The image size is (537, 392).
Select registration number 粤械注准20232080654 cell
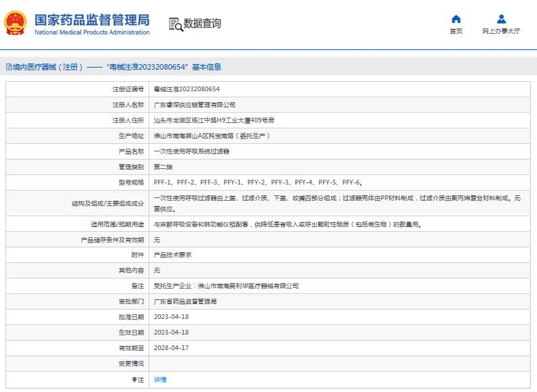(x=186, y=89)
